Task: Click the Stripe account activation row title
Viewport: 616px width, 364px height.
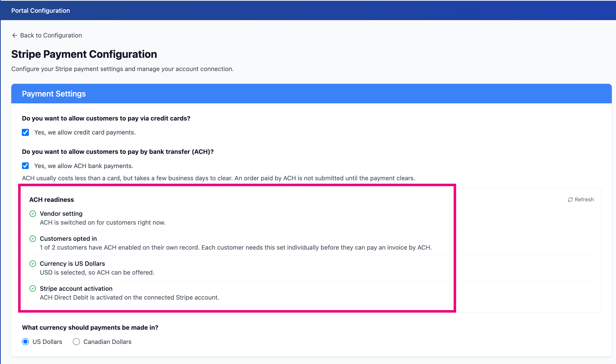Action: 76,289
